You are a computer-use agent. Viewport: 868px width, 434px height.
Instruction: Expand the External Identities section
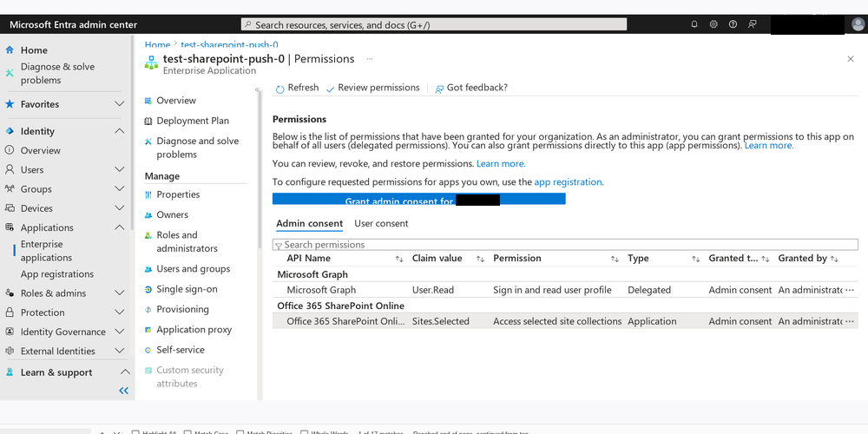click(x=119, y=351)
